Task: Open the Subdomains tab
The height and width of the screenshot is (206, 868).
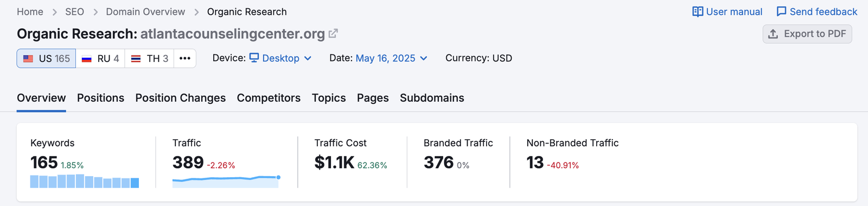Action: (432, 98)
